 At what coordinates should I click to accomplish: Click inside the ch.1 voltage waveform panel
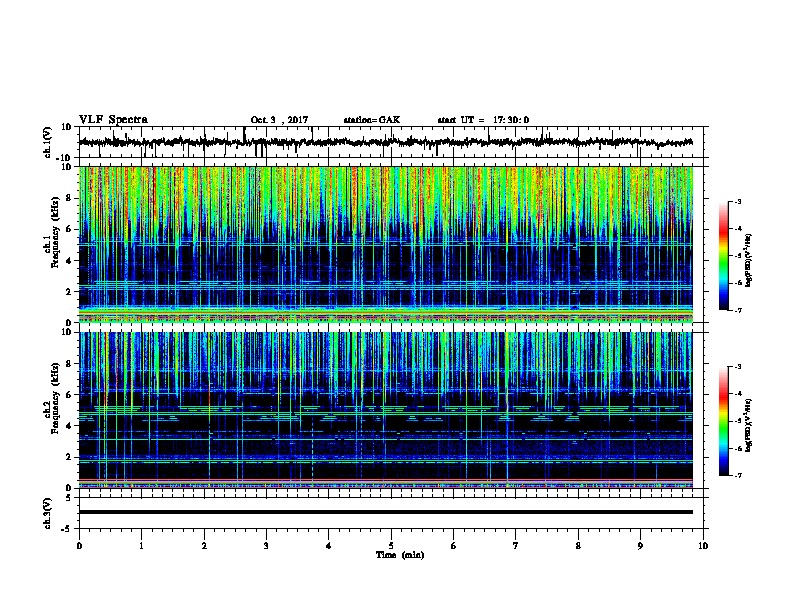(x=391, y=142)
